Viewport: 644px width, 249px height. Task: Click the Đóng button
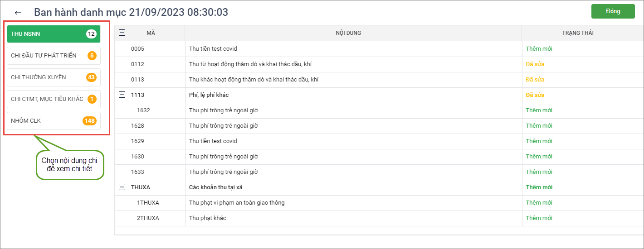pyautogui.click(x=613, y=11)
